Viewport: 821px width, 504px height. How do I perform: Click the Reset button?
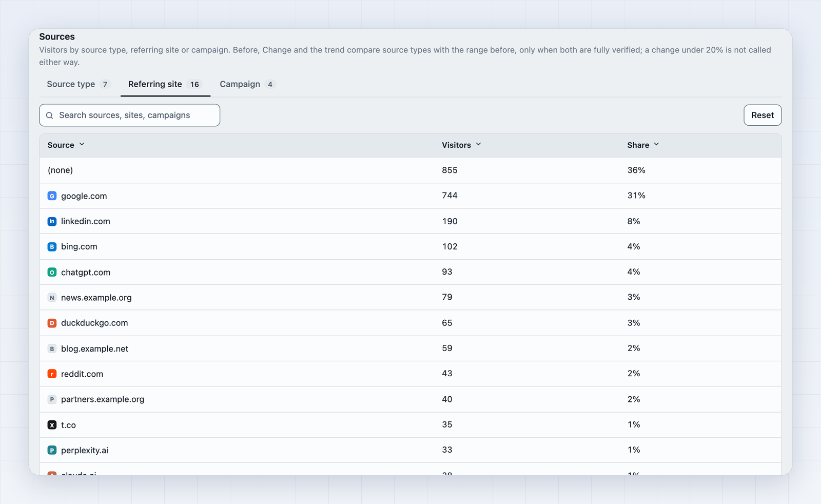(763, 115)
